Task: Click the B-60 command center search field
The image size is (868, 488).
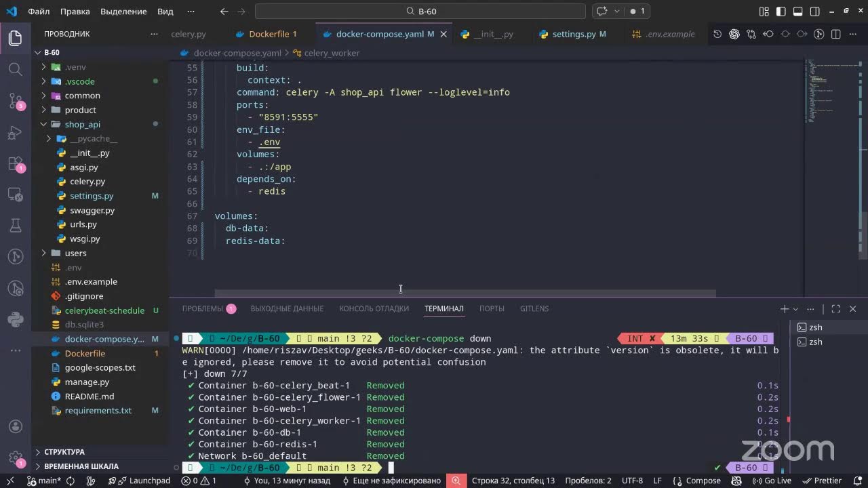Action: (420, 11)
